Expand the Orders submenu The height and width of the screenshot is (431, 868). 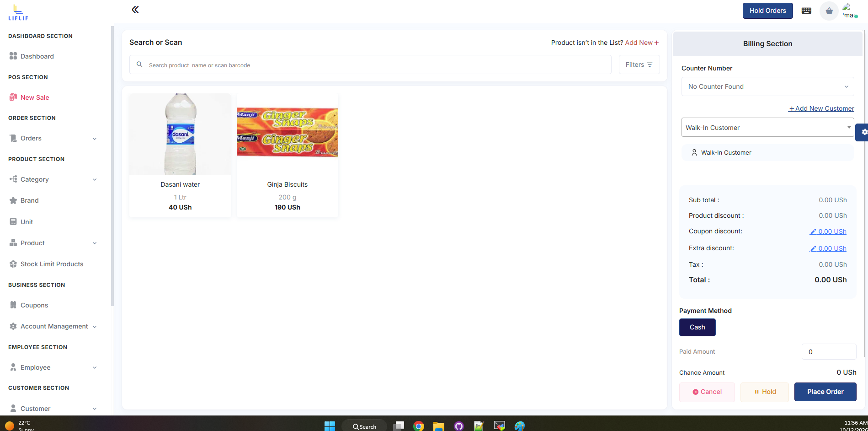95,139
